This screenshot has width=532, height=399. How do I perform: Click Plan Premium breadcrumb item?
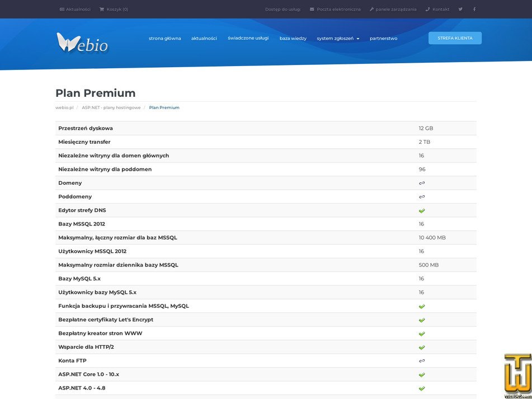point(164,107)
